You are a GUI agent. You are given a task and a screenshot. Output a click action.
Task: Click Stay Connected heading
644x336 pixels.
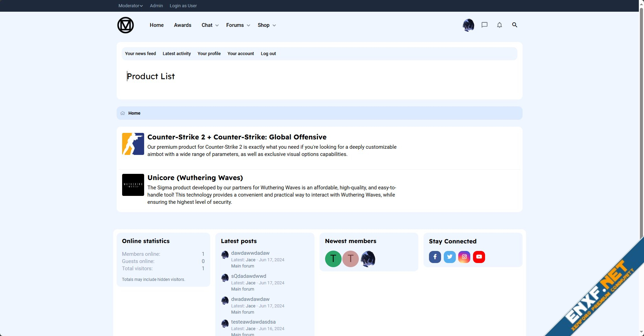point(453,241)
